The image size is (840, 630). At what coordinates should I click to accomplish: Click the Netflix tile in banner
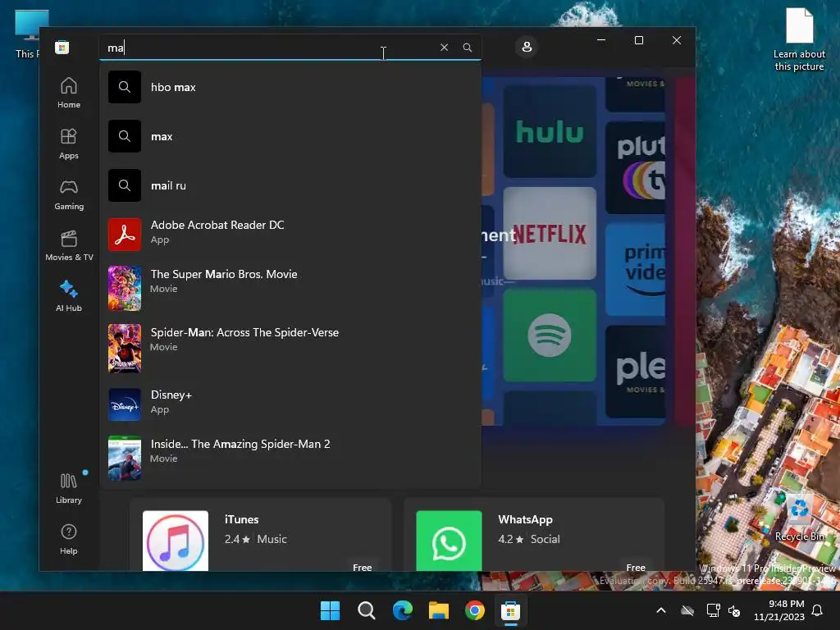coord(550,234)
